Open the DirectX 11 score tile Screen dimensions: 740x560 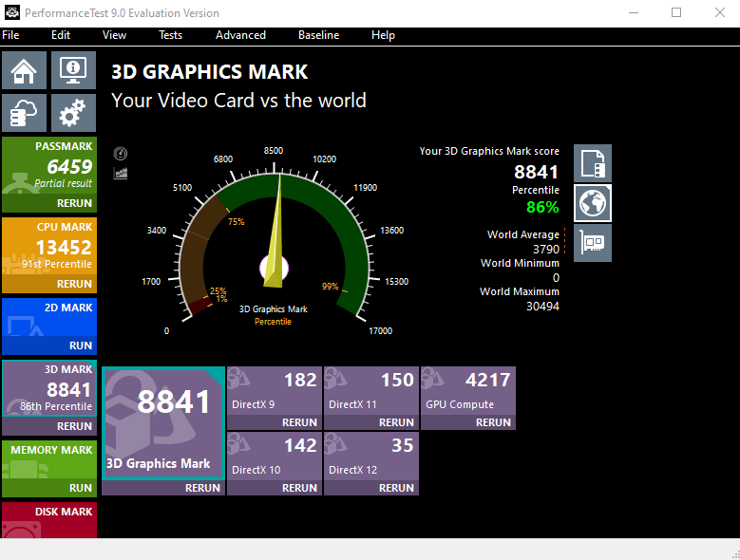click(371, 391)
